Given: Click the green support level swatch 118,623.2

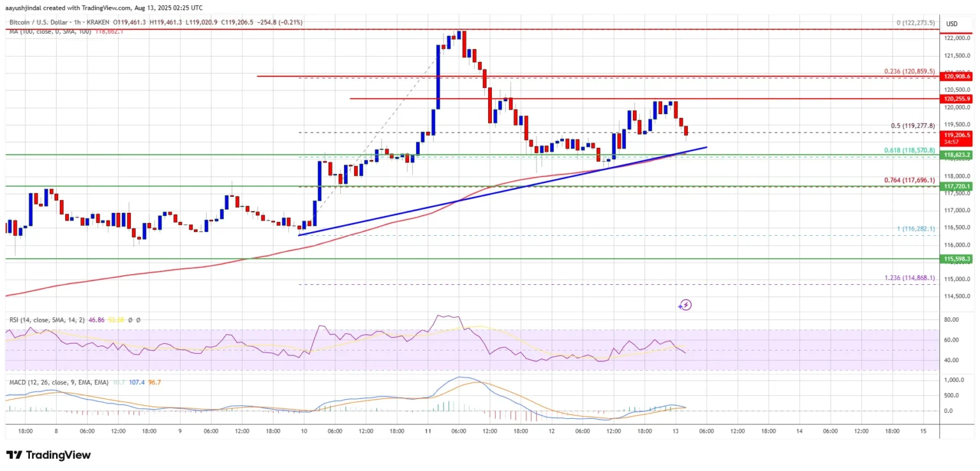Looking at the screenshot, I should point(956,154).
